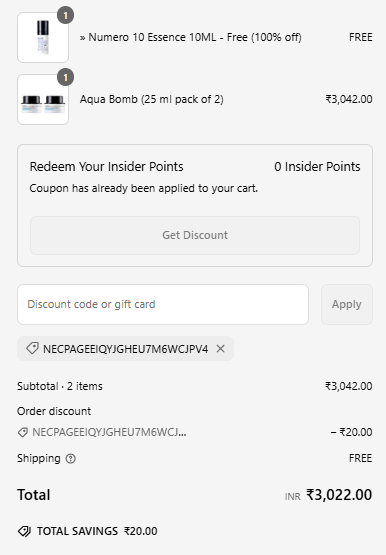Click the Apply discount button

[347, 304]
